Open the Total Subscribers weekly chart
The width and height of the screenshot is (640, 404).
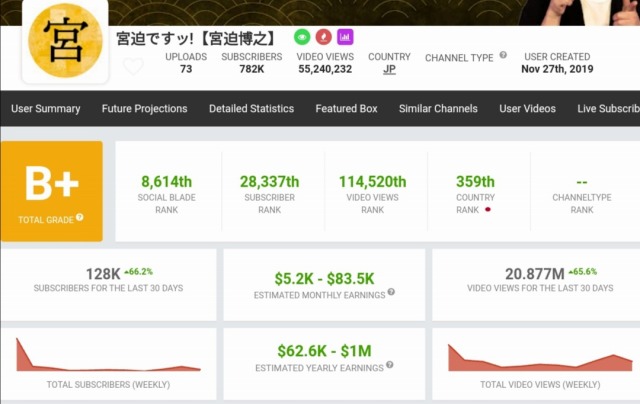pos(108,355)
